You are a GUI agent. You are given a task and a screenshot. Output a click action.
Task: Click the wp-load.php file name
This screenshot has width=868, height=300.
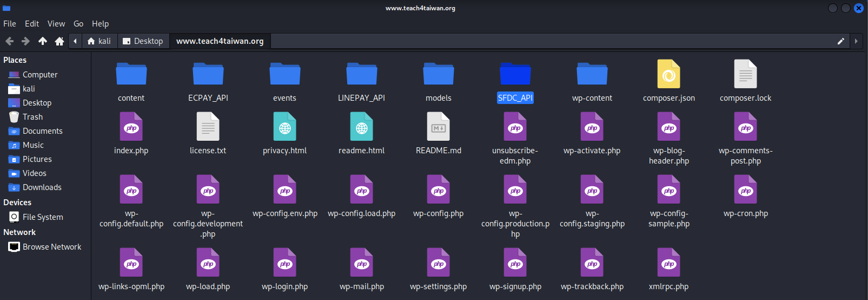click(x=208, y=286)
